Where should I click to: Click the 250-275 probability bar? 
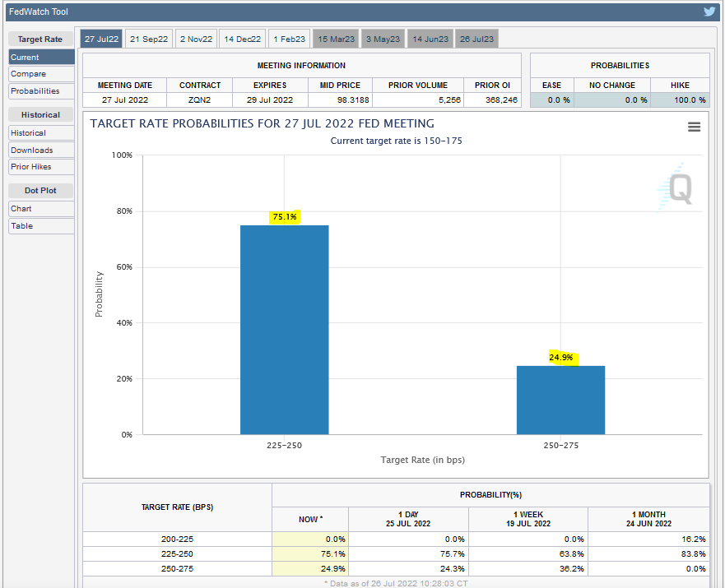click(x=560, y=400)
